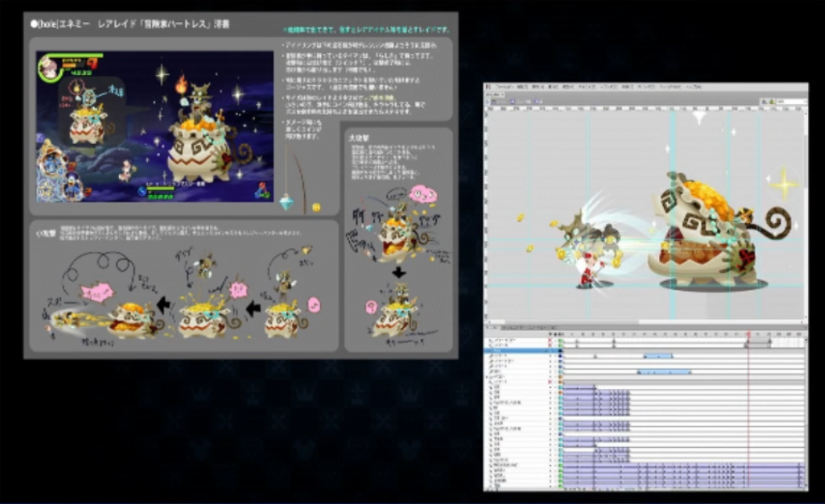Open the Edit menu in Flash
The width and height of the screenshot is (825, 504).
[522, 87]
